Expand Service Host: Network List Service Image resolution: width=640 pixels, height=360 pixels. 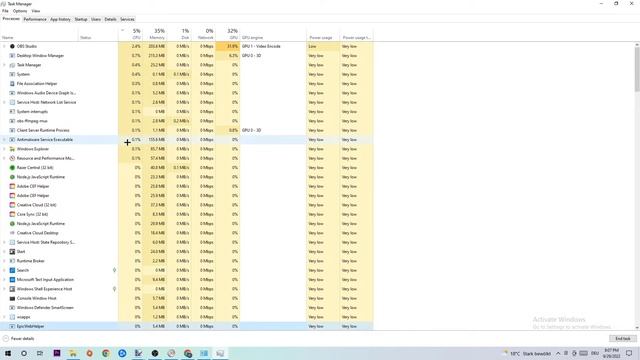point(4,102)
